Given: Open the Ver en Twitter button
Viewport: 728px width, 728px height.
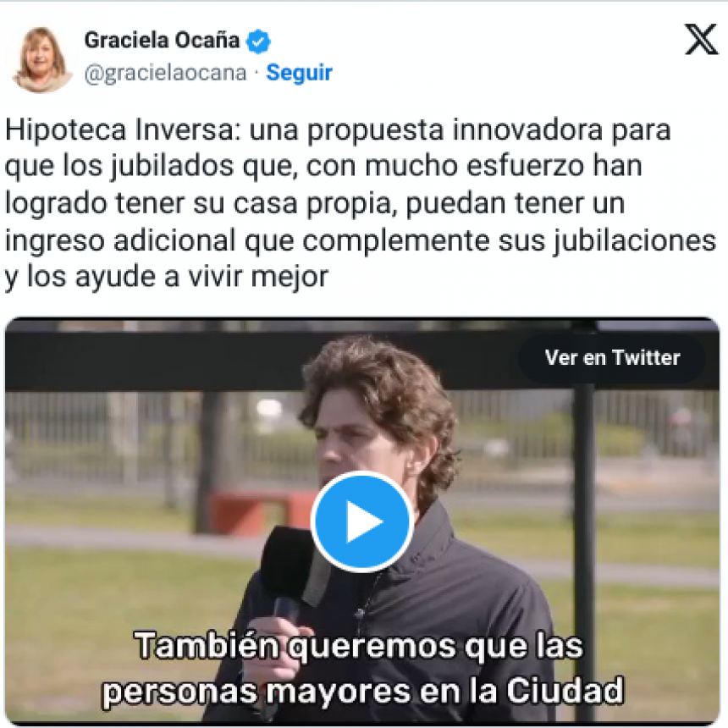Looking at the screenshot, I should click(x=612, y=357).
